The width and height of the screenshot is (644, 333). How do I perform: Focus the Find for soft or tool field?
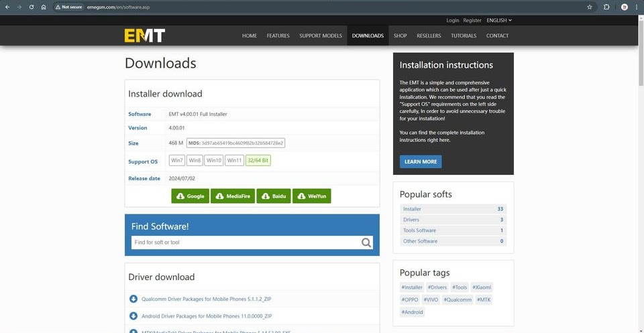[x=252, y=243]
